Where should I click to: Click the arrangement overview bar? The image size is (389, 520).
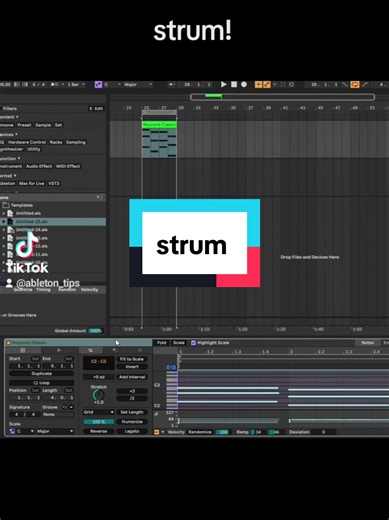282,97
